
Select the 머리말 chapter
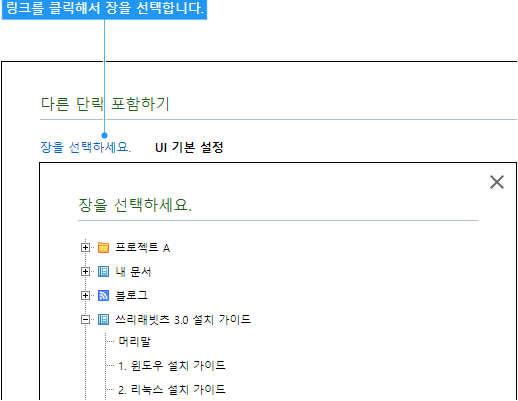click(134, 342)
